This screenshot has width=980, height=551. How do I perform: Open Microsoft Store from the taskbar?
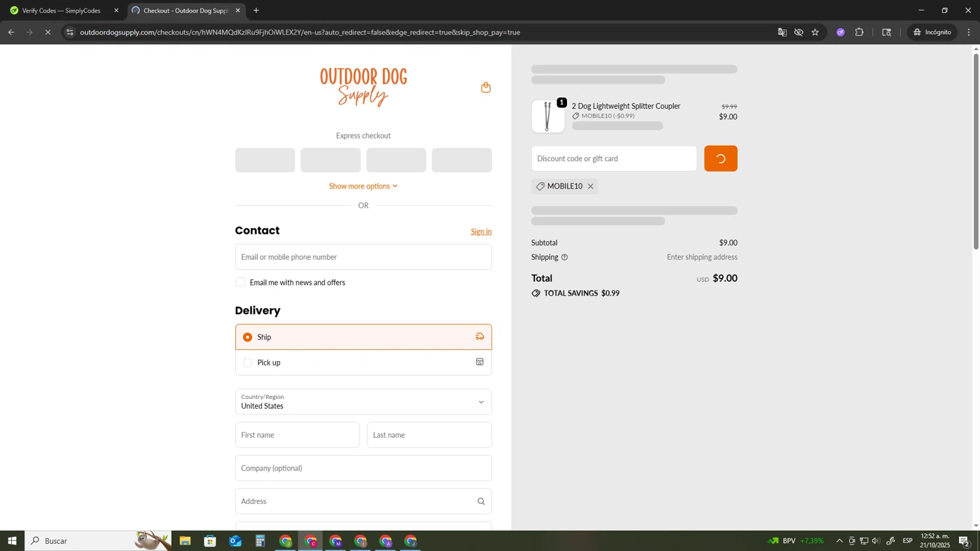click(210, 541)
